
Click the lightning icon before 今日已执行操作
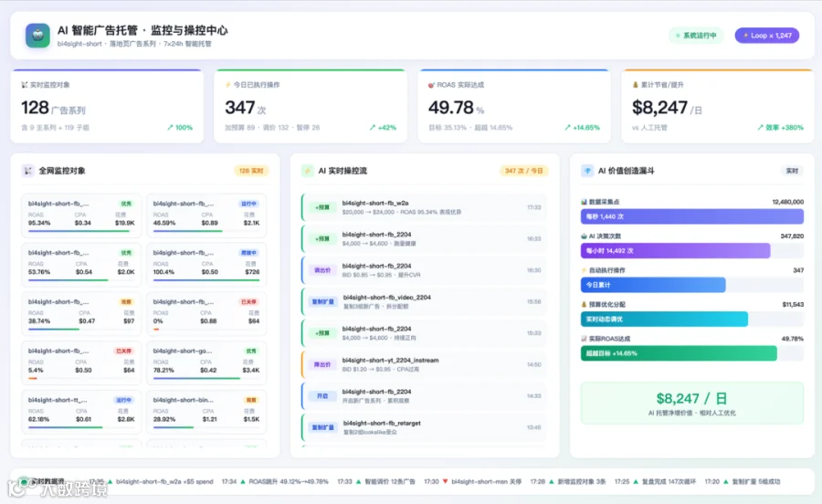[228, 85]
